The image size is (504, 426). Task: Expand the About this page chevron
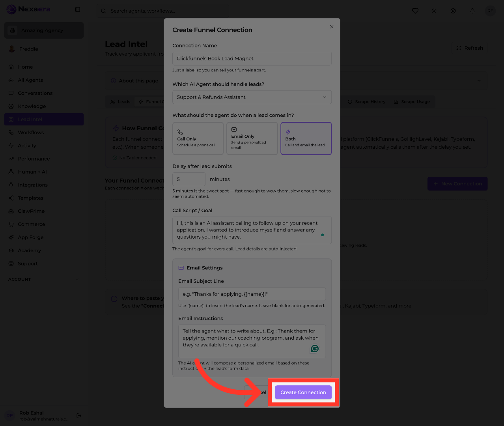pyautogui.click(x=479, y=81)
